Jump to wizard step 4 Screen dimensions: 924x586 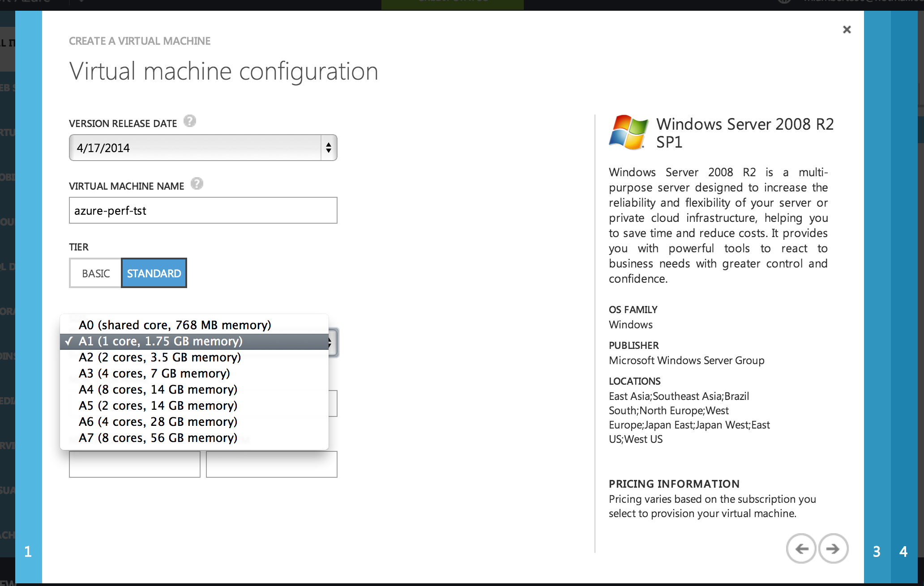[903, 552]
